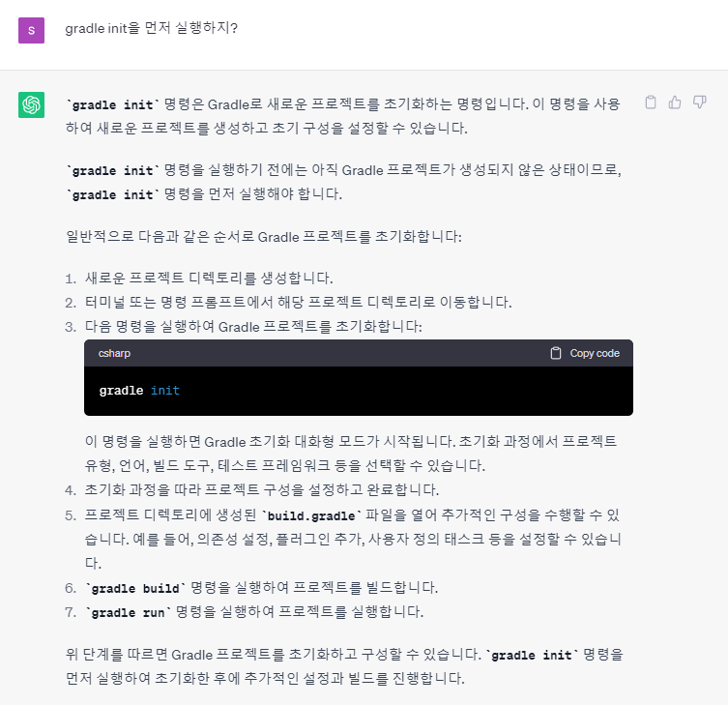Click the Copy code text
Viewport: 728px width, 705px height.
(595, 353)
